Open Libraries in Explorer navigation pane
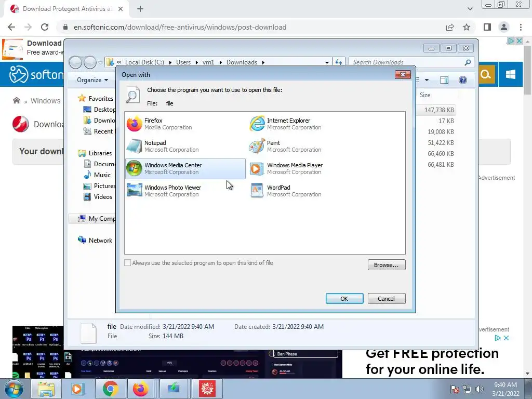The width and height of the screenshot is (532, 399). click(95, 153)
